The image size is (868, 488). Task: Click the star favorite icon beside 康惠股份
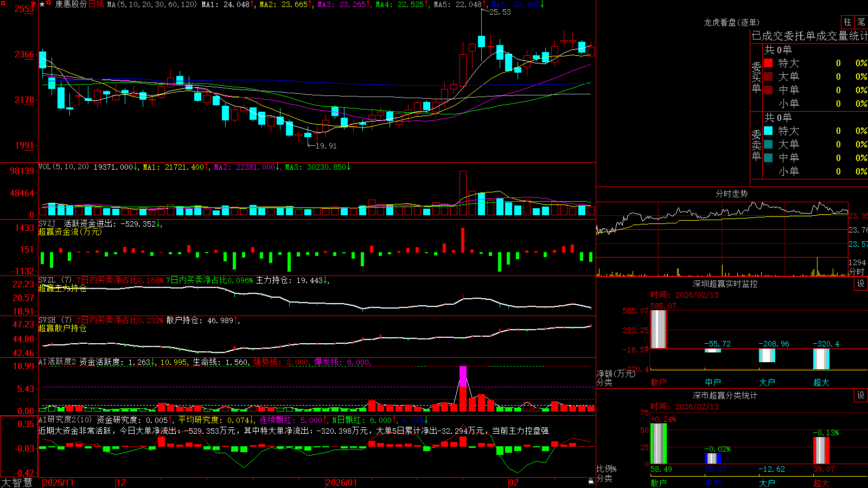click(x=42, y=4)
